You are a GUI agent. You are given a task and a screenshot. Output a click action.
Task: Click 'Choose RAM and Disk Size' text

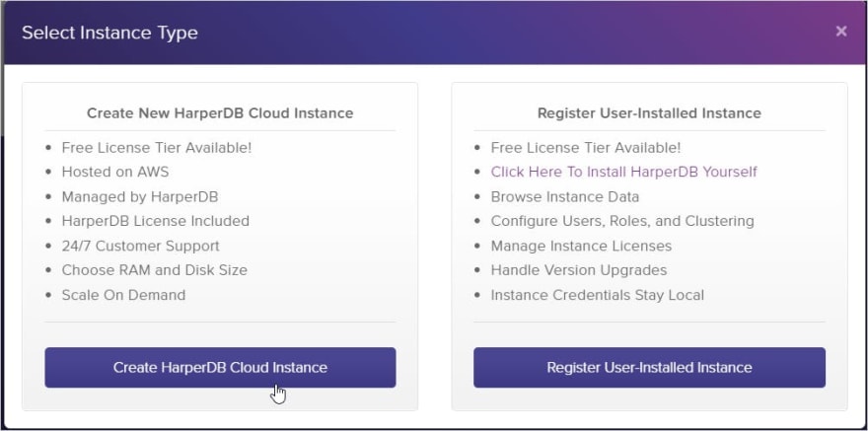coord(155,270)
